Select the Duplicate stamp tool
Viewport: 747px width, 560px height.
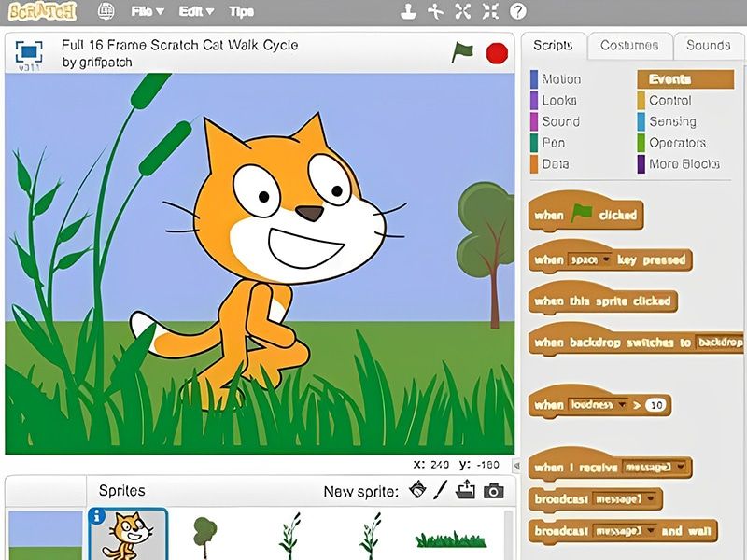pos(408,11)
